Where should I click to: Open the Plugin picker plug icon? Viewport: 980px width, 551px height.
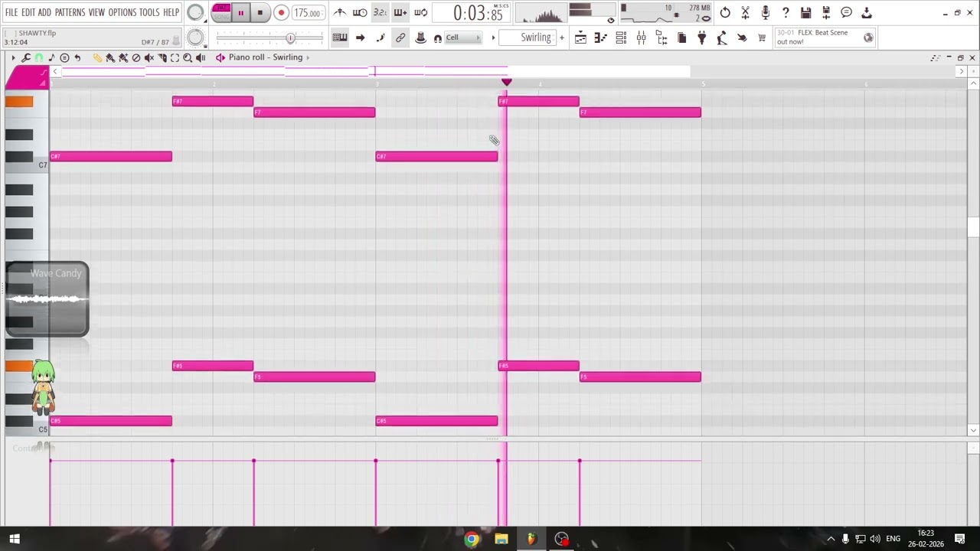click(702, 37)
